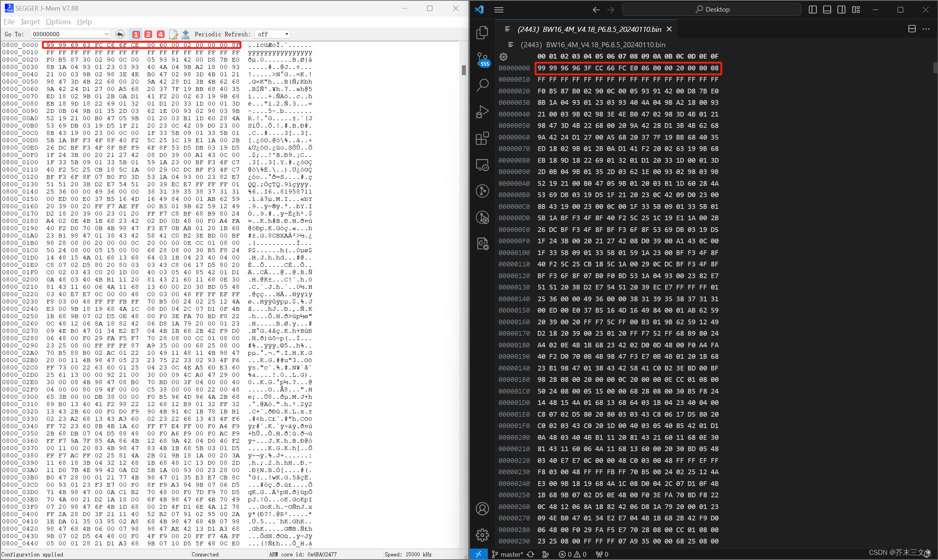Open the VS Code Explorer view
The image size is (938, 560).
click(x=482, y=33)
